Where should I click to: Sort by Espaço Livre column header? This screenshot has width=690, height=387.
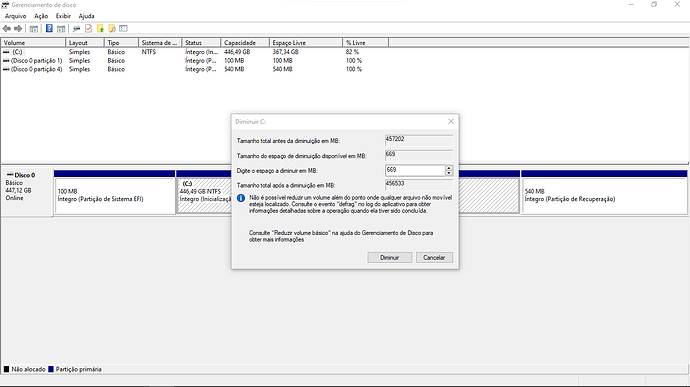(x=306, y=43)
